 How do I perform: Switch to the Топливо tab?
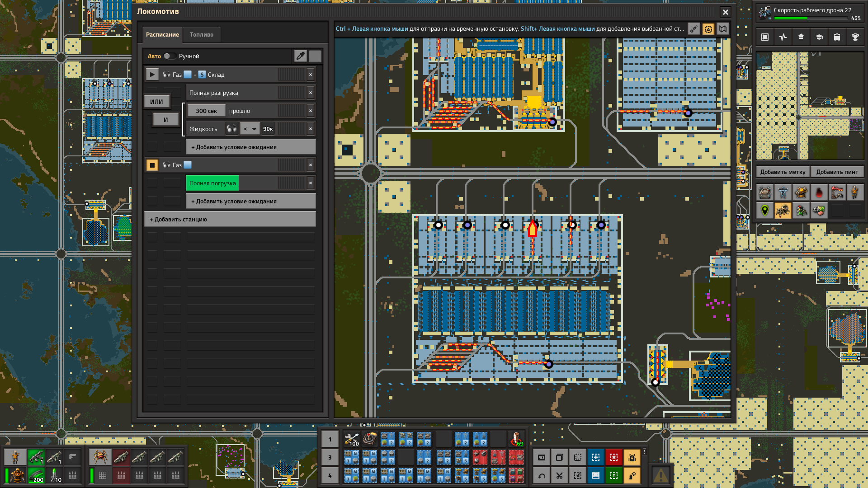[x=202, y=34]
